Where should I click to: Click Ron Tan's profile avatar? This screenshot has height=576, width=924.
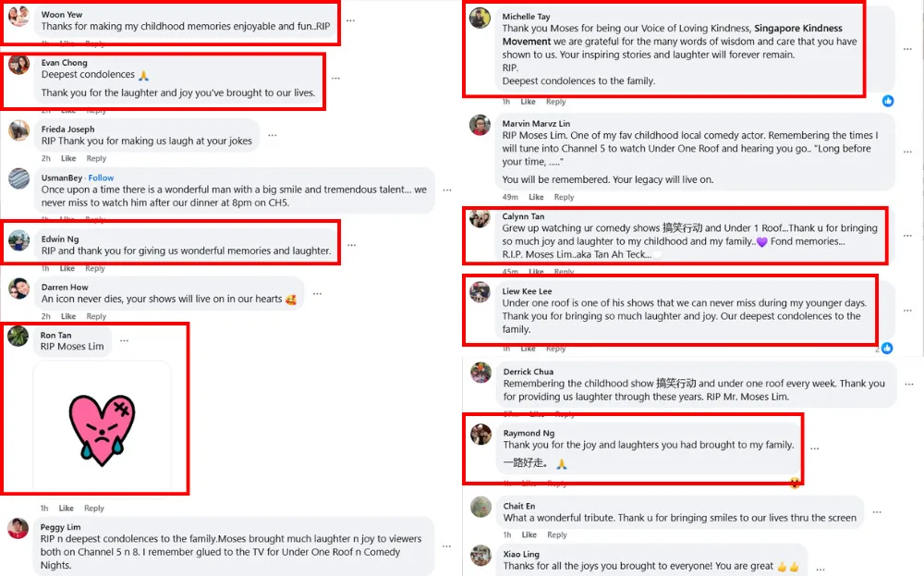tap(18, 337)
